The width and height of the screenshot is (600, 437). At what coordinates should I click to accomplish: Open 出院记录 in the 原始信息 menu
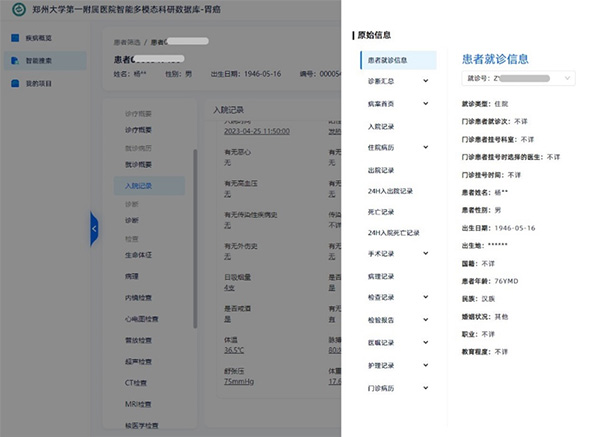[x=381, y=169]
